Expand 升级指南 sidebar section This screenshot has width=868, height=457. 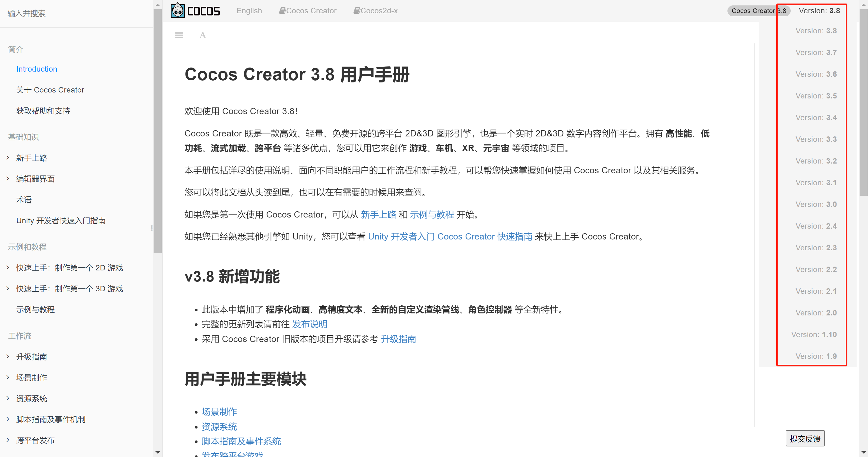8,356
